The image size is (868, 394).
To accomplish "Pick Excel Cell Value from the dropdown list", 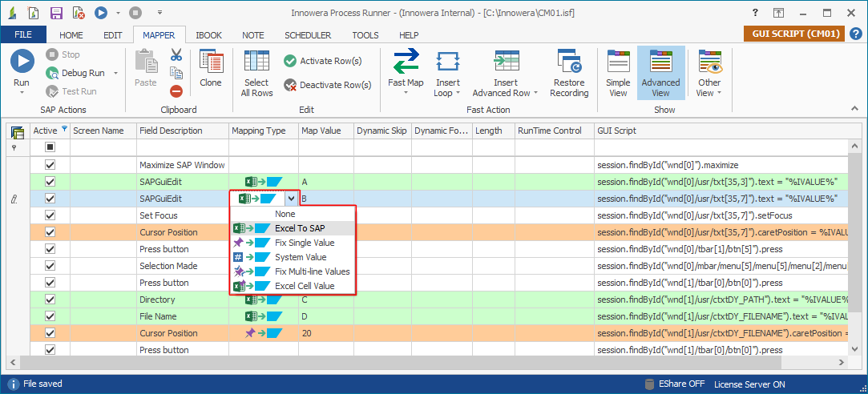I will [293, 286].
